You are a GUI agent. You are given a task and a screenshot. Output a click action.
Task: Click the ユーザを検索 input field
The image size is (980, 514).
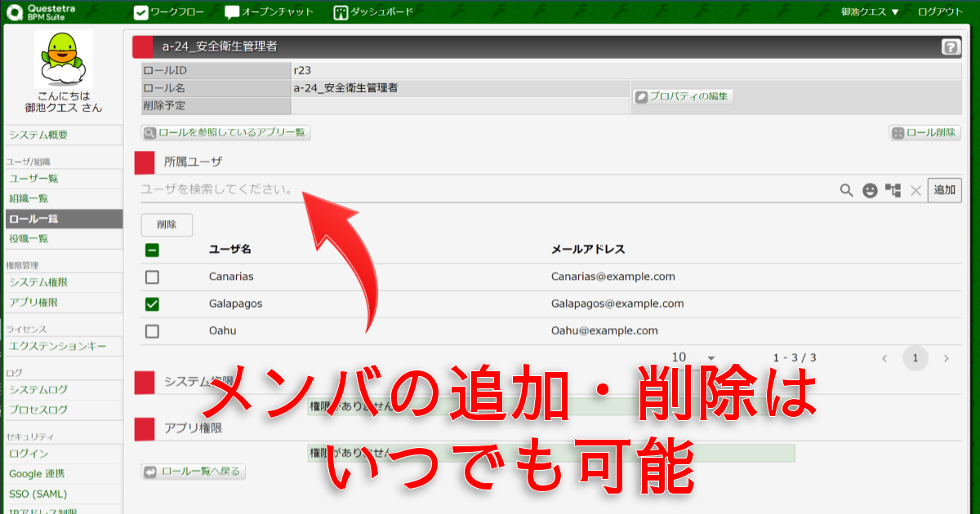tap(482, 189)
